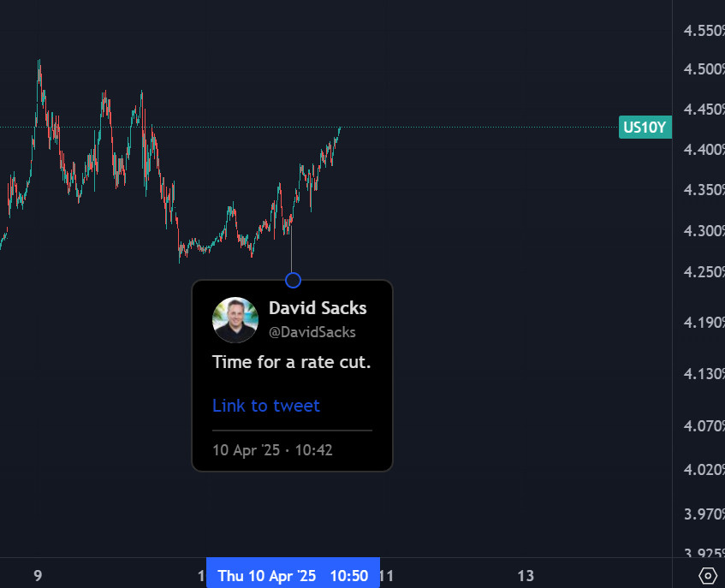The image size is (725, 588).
Task: Click the 3.970% price axis label
Action: [x=704, y=514]
